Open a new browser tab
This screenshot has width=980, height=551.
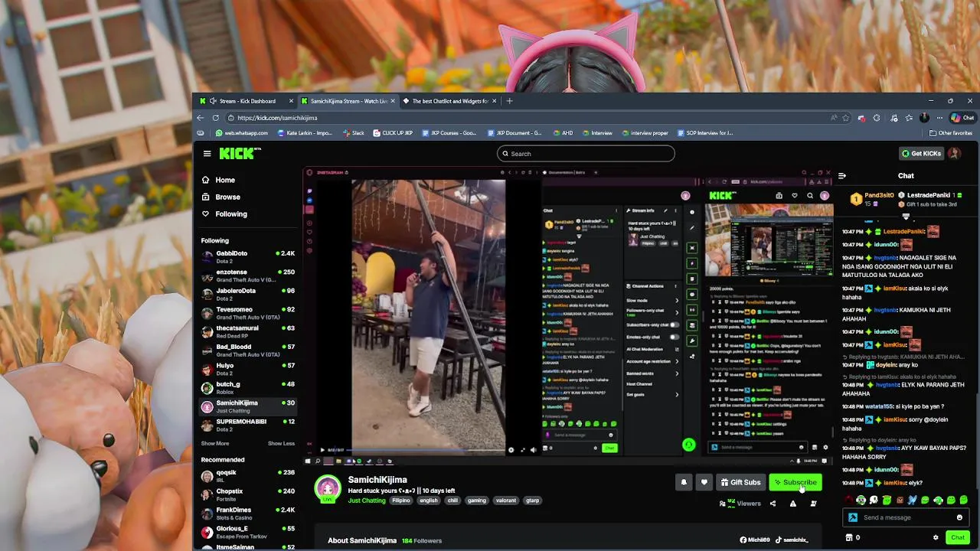[x=510, y=101]
